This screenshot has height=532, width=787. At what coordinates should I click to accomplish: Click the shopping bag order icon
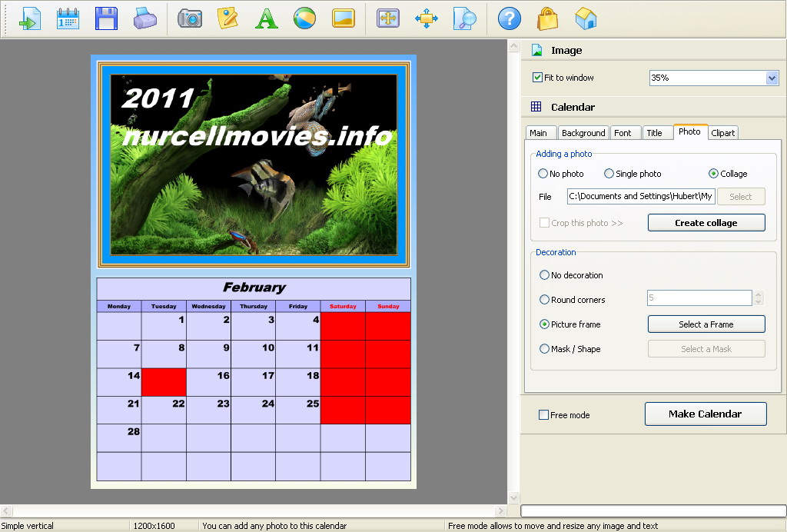tap(547, 19)
